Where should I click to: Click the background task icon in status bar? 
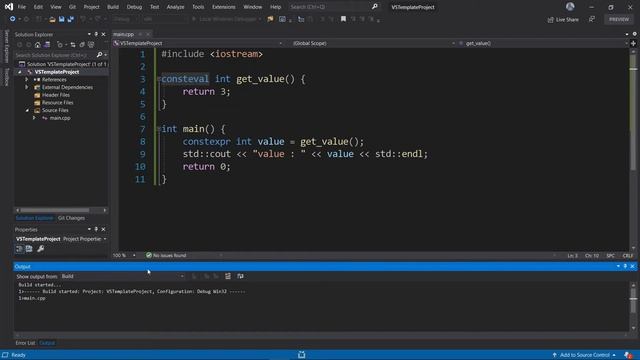pos(302,355)
